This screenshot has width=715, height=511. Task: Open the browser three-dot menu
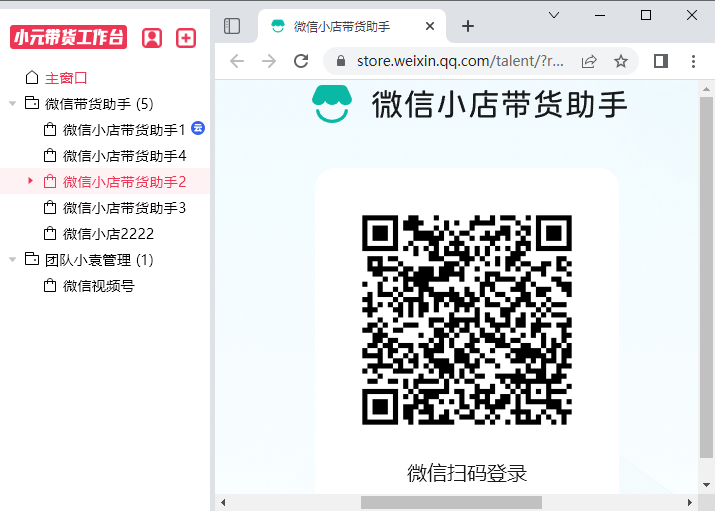click(x=693, y=61)
